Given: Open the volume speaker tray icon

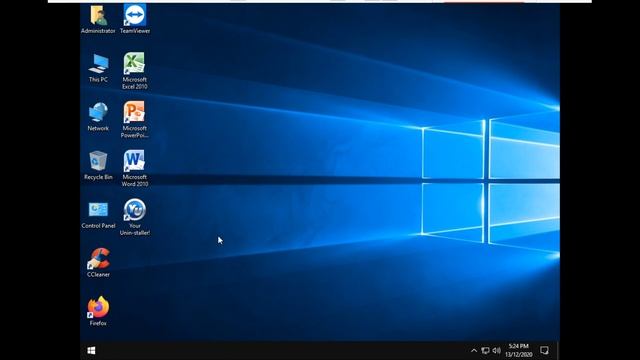Looking at the screenshot, I should (x=496, y=351).
